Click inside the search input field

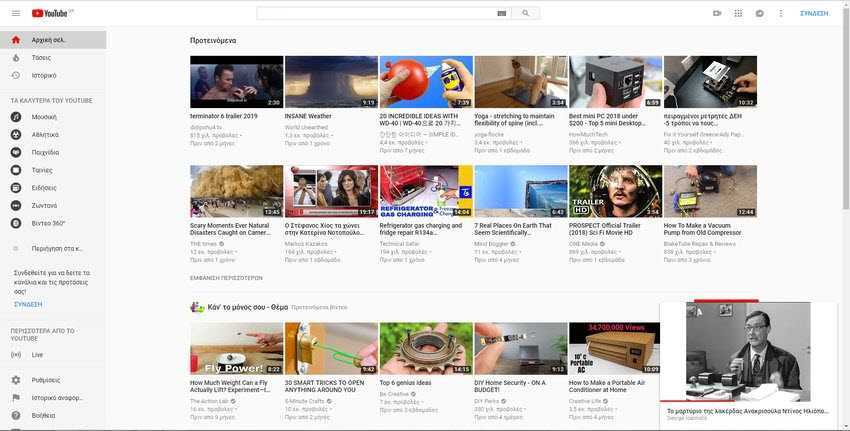375,13
